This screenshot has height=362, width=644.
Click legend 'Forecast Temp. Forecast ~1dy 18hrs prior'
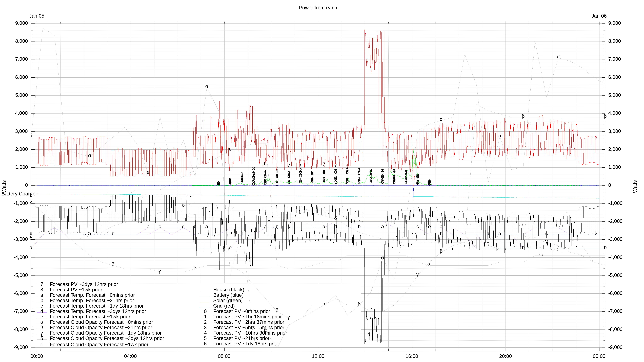coord(96,306)
